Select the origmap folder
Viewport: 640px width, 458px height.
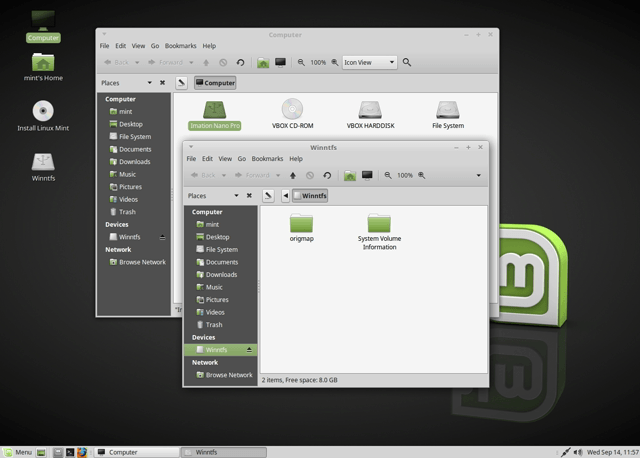click(302, 228)
